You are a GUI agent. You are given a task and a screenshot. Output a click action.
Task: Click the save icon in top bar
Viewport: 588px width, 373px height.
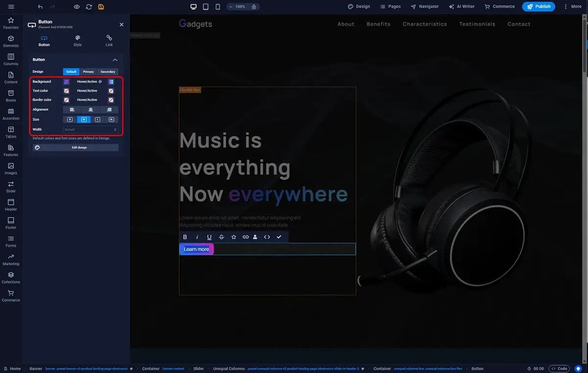(101, 7)
